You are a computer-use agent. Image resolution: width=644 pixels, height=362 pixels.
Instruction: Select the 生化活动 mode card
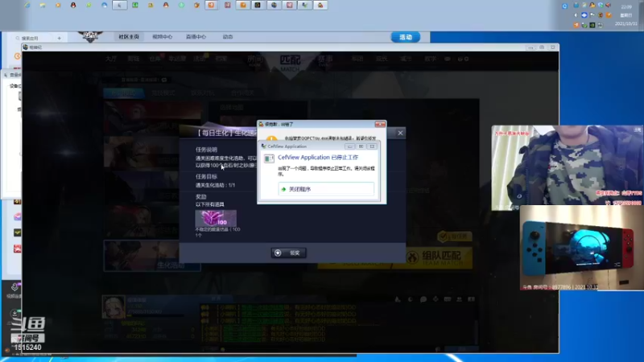point(152,256)
